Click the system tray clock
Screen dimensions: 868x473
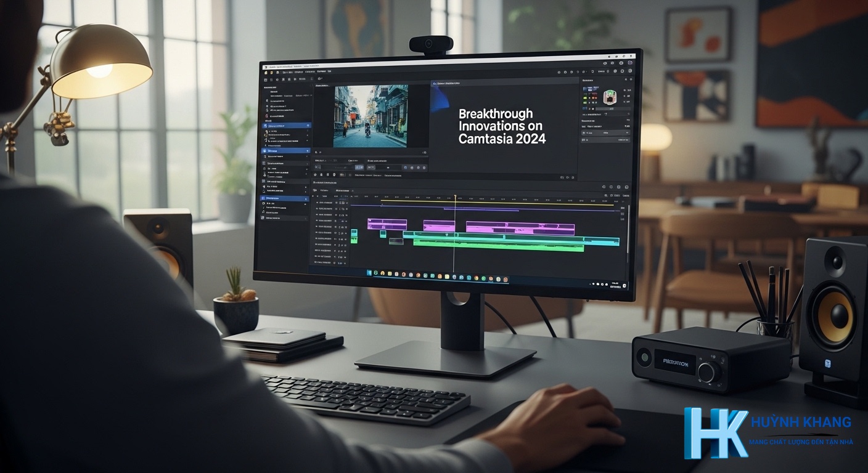pos(615,285)
